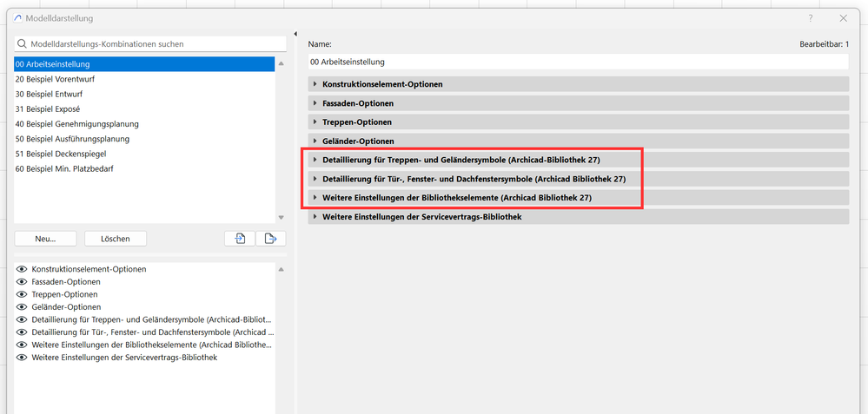Click the Neu... button
The width and height of the screenshot is (868, 414).
pyautogui.click(x=46, y=239)
